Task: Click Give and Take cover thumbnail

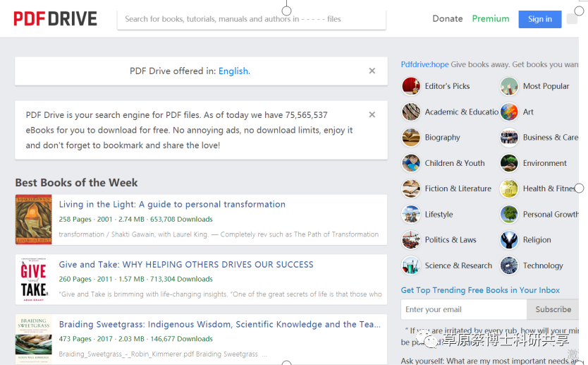Action: pyautogui.click(x=34, y=280)
